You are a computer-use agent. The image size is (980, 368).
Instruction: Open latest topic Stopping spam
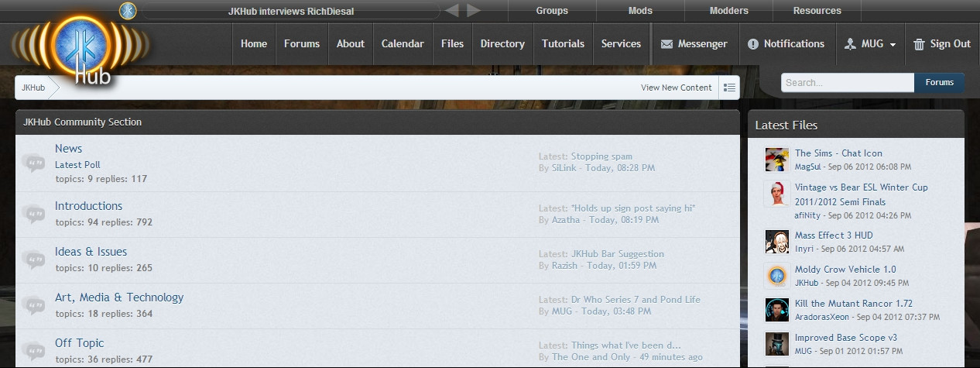(x=601, y=156)
